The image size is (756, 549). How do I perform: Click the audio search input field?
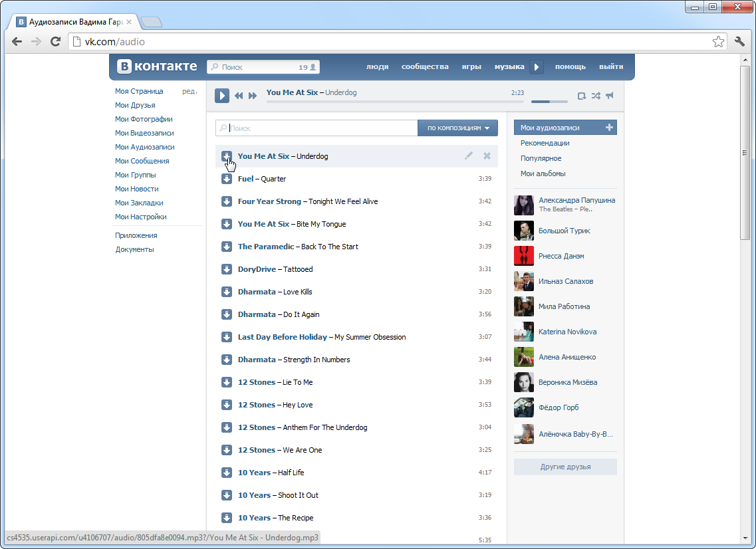(x=316, y=128)
